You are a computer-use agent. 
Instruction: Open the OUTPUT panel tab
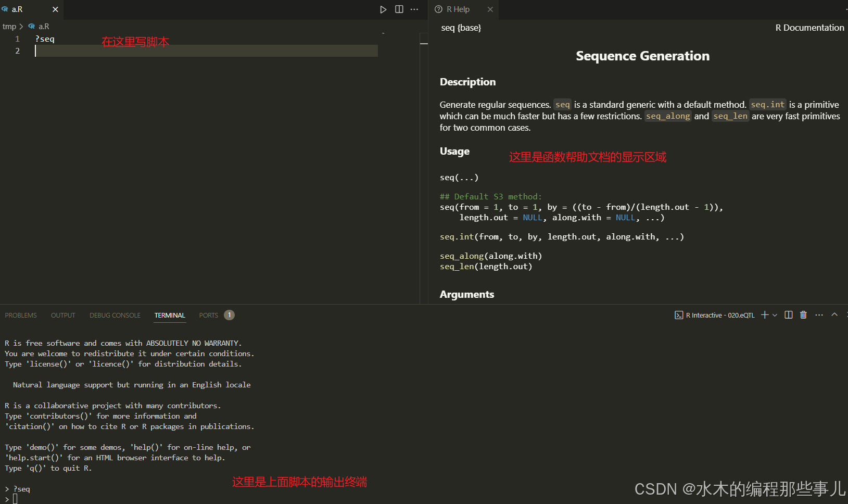point(63,316)
